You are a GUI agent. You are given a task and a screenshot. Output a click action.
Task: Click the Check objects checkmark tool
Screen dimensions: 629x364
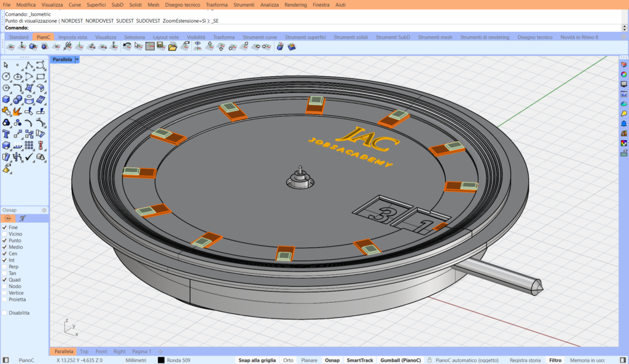pos(29,157)
